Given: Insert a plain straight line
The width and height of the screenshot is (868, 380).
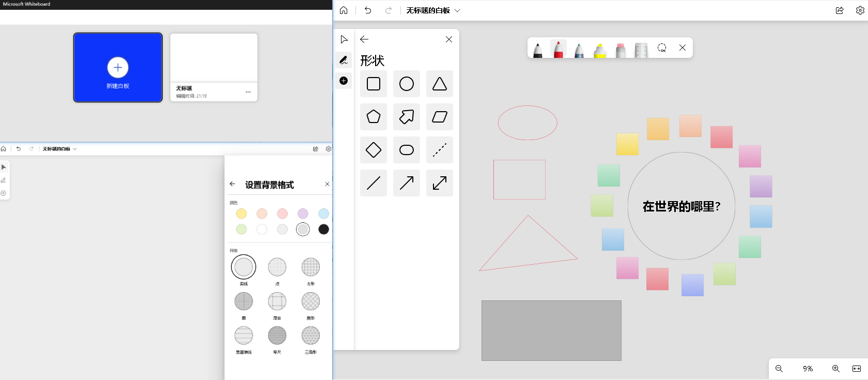Looking at the screenshot, I should coord(374,183).
